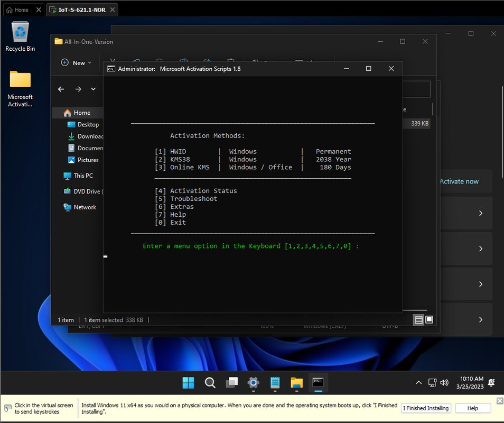Switch to the Command Prompt taskbar icon
The width and height of the screenshot is (504, 423).
click(318, 383)
